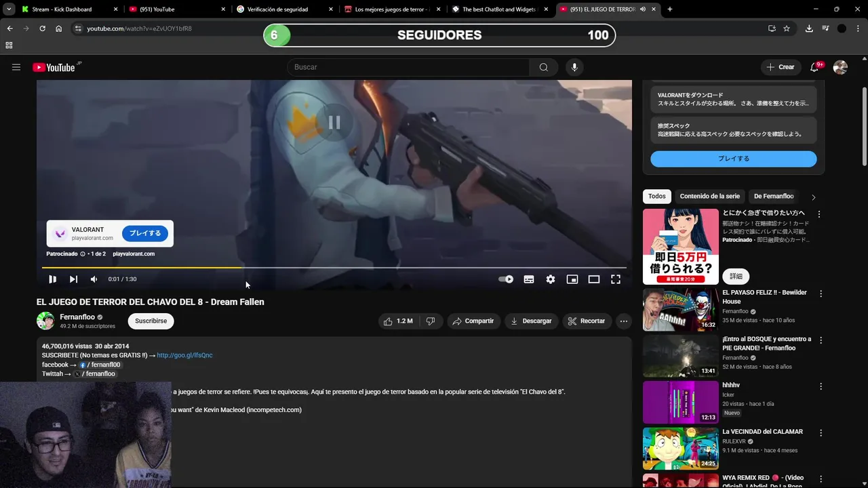Screen dimensions: 868x488
Task: Click the blue sidebar ad play button
Action: (x=734, y=159)
